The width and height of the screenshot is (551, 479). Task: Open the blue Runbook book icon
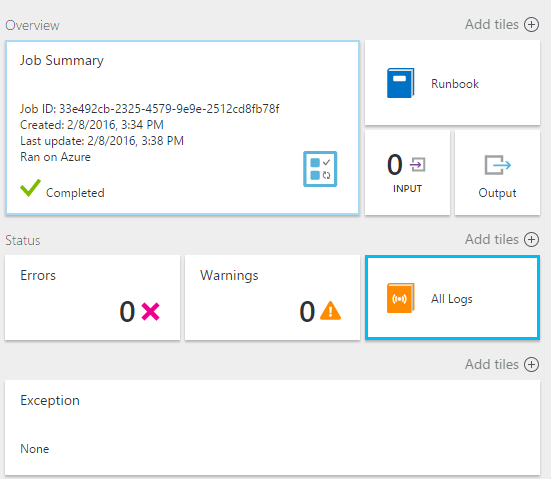tap(400, 83)
